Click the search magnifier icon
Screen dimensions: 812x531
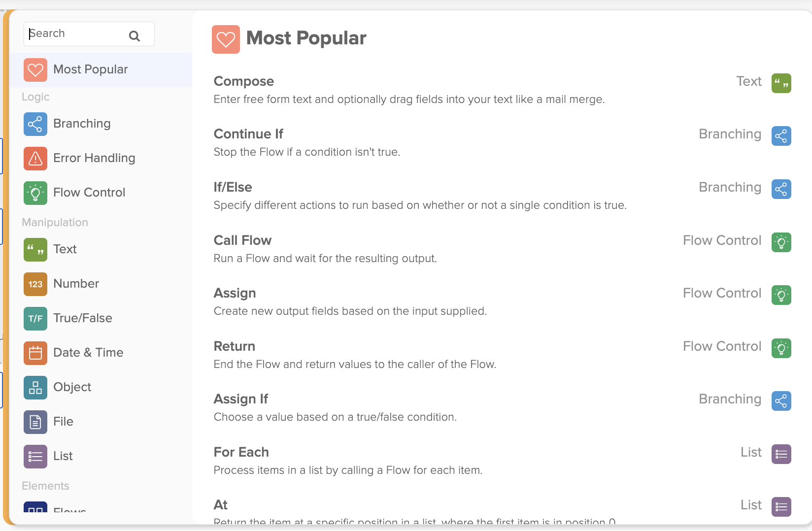point(134,35)
